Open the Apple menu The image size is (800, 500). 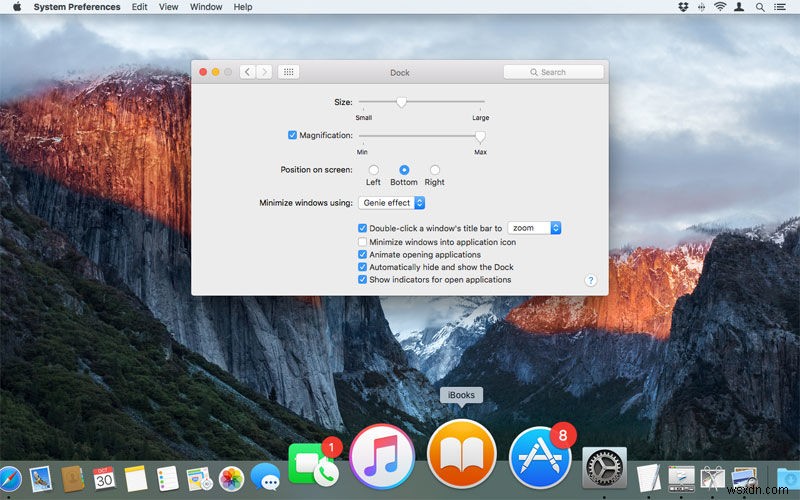coord(17,7)
